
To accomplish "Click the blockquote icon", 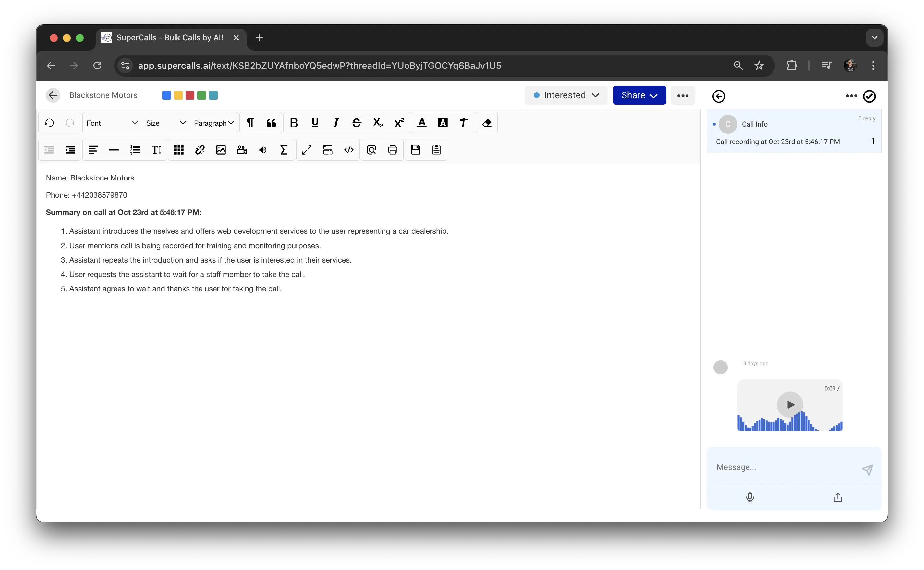I will pyautogui.click(x=271, y=123).
